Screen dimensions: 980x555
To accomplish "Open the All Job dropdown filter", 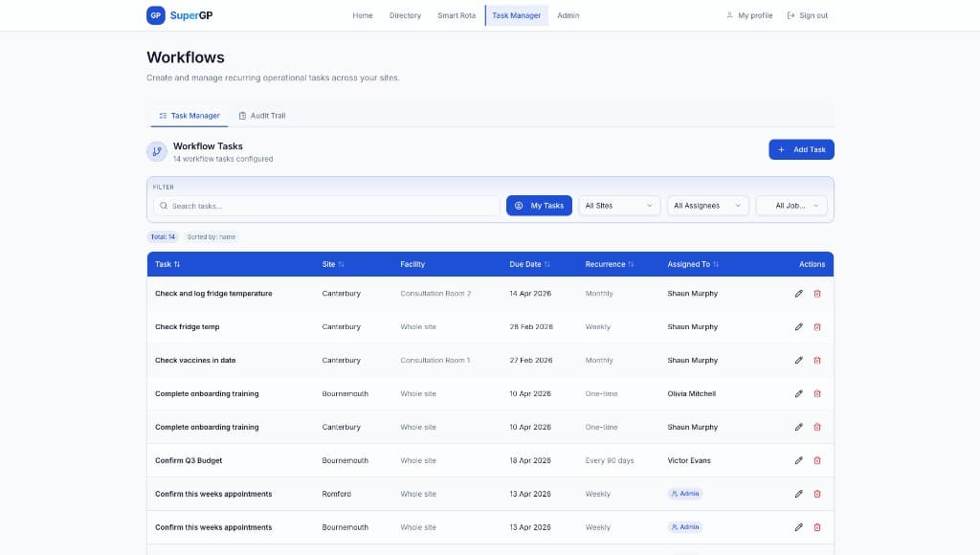I will (x=791, y=206).
